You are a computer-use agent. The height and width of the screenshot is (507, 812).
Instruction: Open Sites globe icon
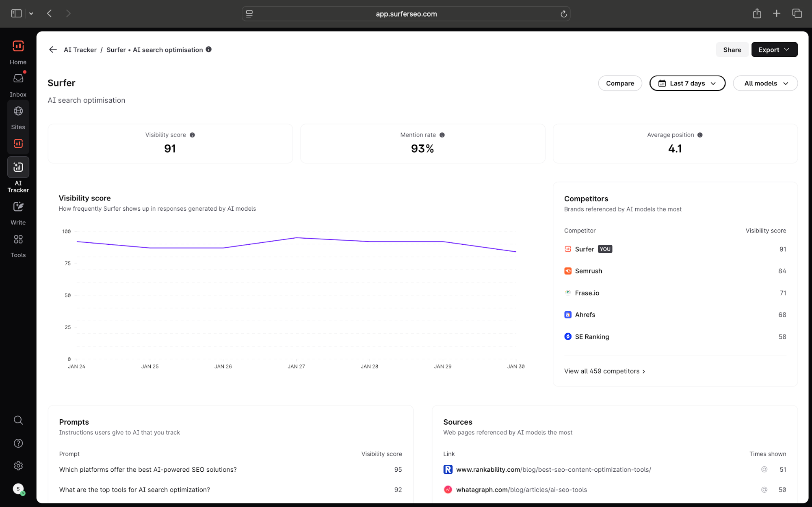click(x=18, y=111)
